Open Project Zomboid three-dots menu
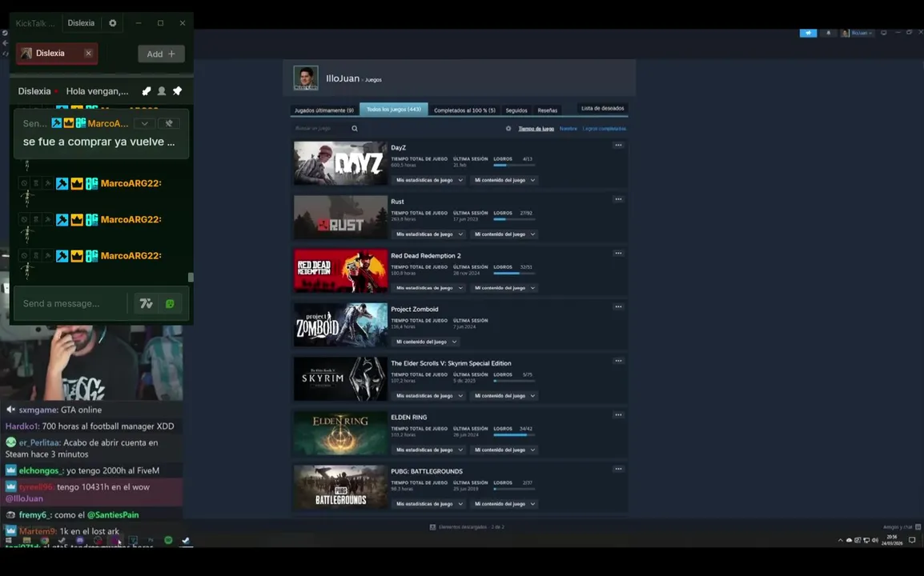Screen dimensions: 924x576 click(x=618, y=307)
